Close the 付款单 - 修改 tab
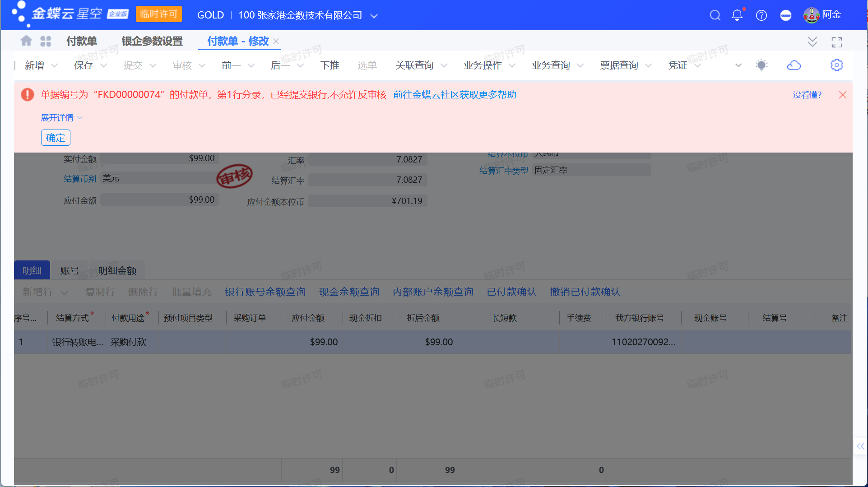Viewport: 868px width, 487px height. [x=276, y=41]
